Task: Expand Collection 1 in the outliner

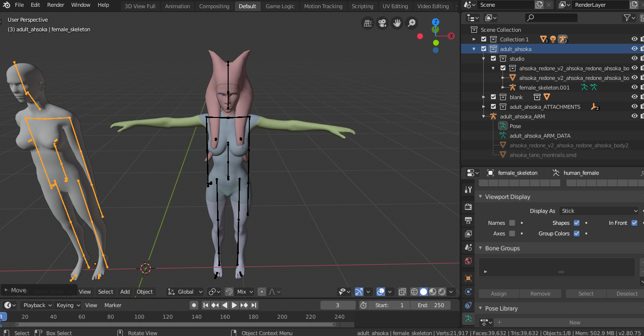Action: (474, 39)
